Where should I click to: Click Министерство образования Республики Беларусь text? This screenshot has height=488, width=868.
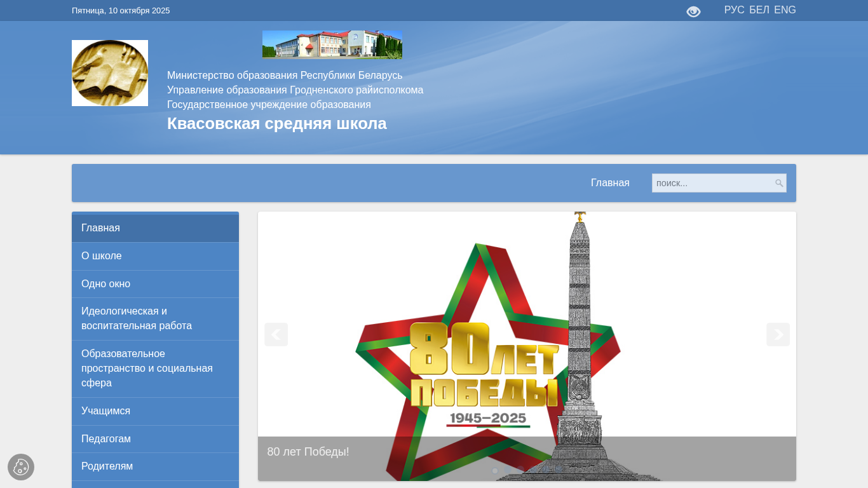point(285,76)
